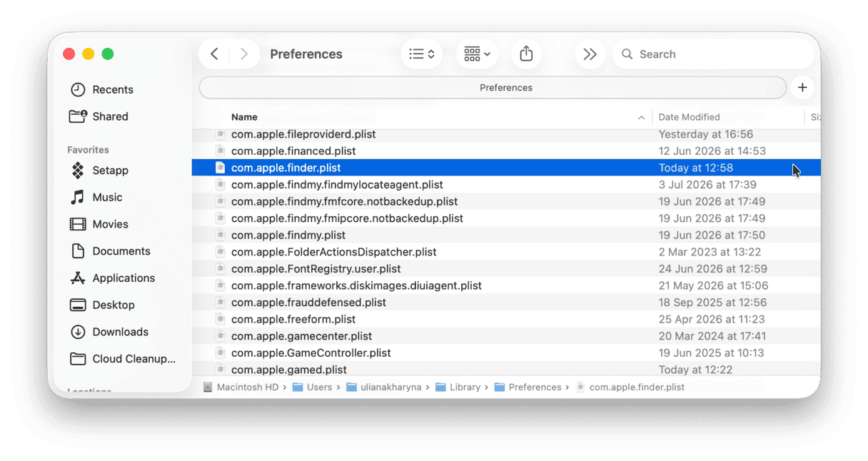The image size is (868, 461).
Task: Open Documents in the sidebar
Action: tap(121, 251)
